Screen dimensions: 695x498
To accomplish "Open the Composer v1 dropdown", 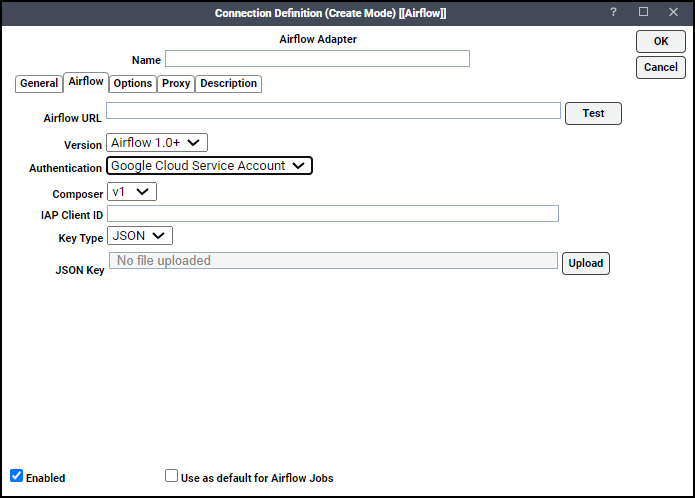I will click(132, 192).
